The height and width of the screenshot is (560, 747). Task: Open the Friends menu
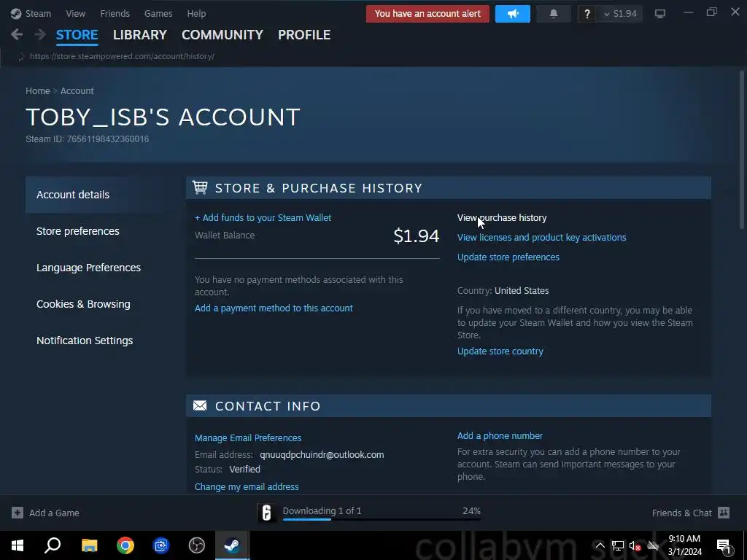(115, 14)
